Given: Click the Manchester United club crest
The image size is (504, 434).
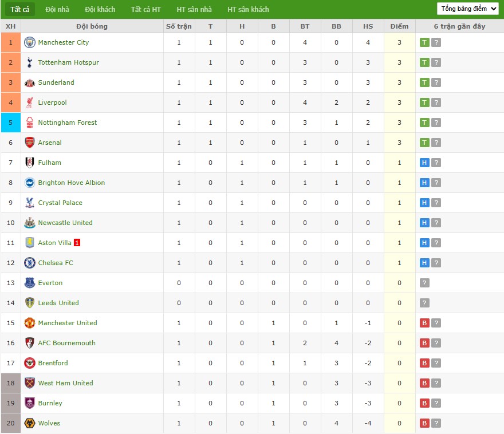Looking at the screenshot, I should point(29,323).
